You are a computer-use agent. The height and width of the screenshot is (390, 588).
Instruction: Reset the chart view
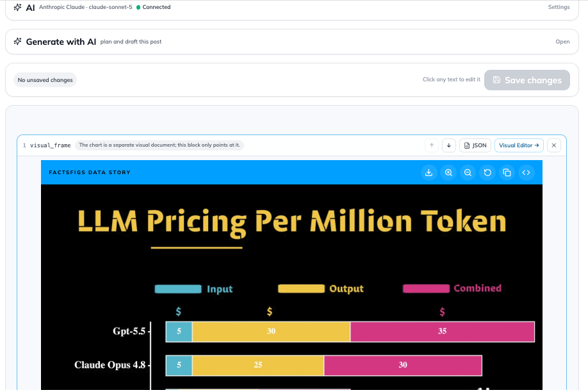(x=487, y=172)
